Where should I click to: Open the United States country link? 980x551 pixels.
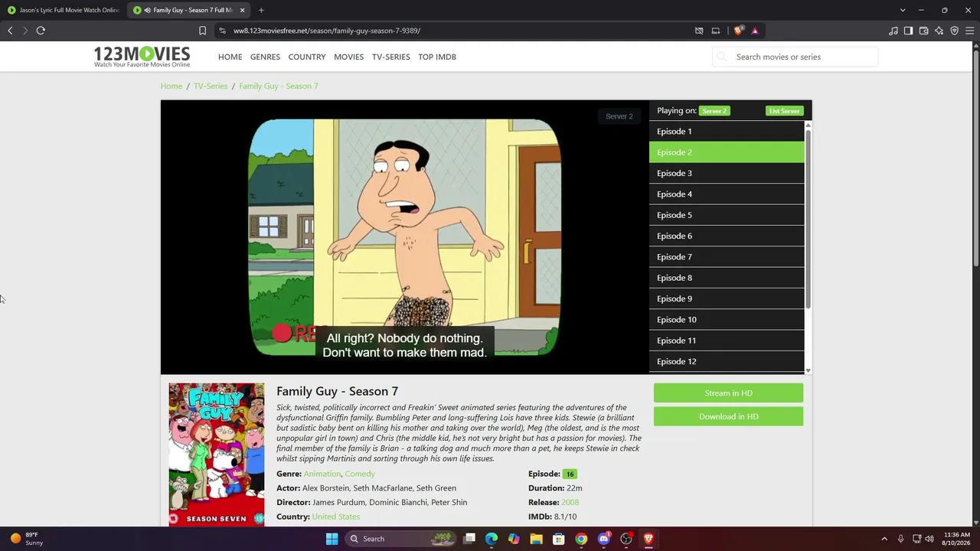click(x=336, y=517)
